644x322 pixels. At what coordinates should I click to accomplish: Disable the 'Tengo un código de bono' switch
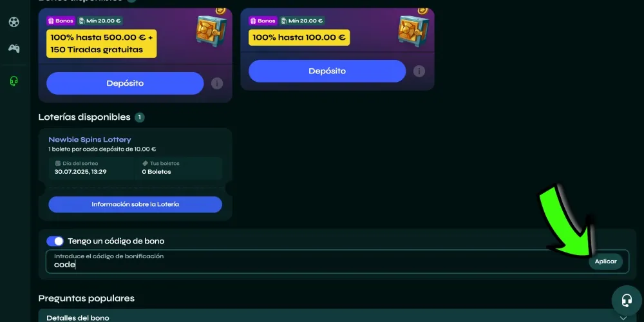point(55,241)
